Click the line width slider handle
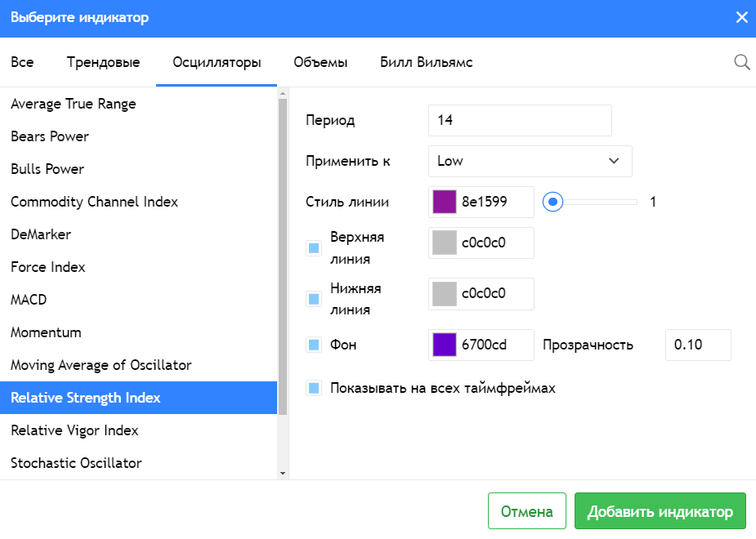This screenshot has height=539, width=756. [553, 202]
